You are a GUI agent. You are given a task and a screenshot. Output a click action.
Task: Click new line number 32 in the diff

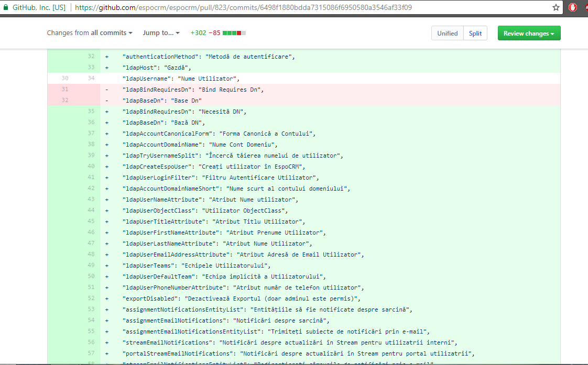pos(91,56)
